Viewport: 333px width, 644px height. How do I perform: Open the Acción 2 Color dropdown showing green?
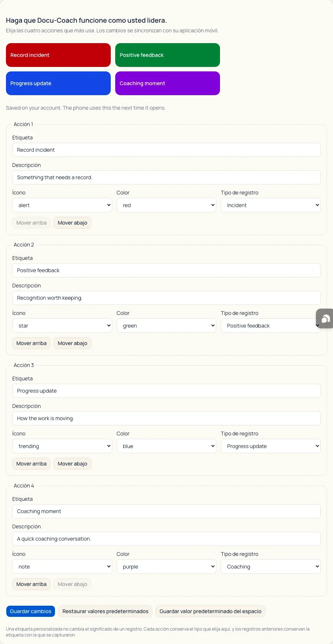[166, 326]
